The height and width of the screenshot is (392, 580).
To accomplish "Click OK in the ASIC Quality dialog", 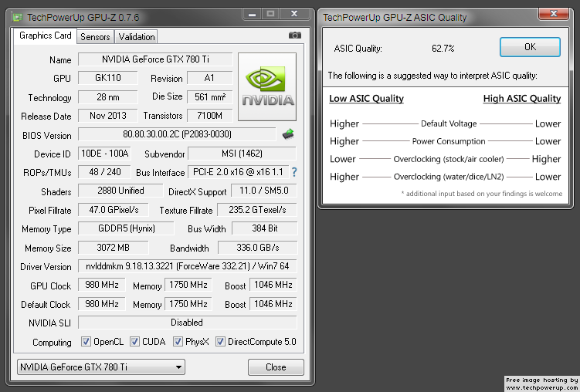I will pyautogui.click(x=530, y=47).
